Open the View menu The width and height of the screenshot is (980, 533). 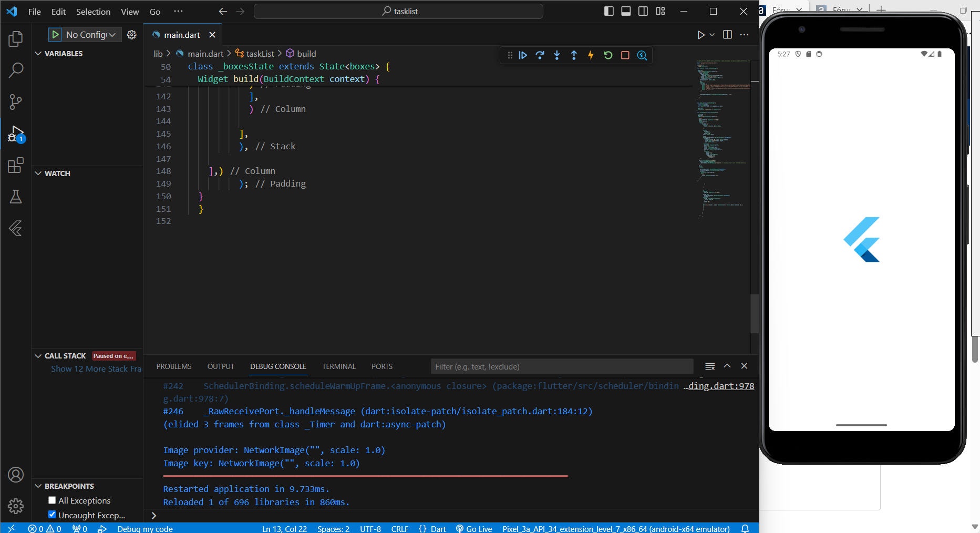coord(130,12)
